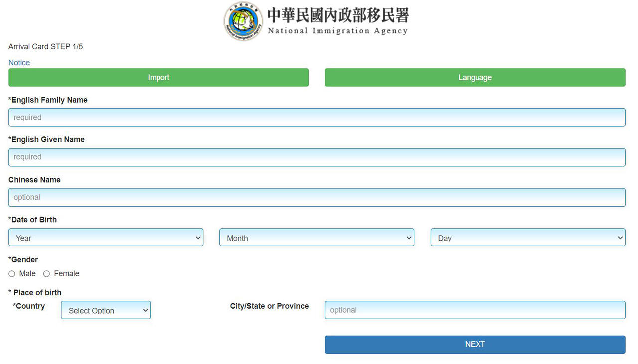Click the National Immigration Agency logo

tap(243, 21)
